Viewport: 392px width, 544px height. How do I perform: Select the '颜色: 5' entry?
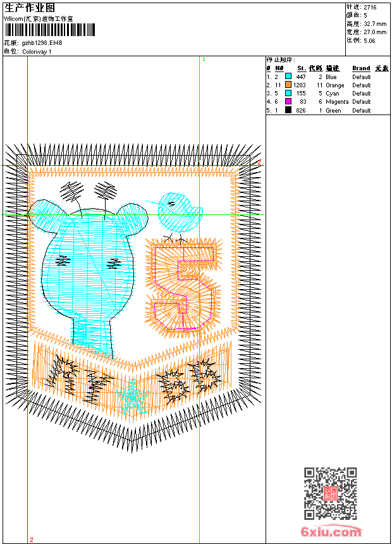pyautogui.click(x=357, y=15)
